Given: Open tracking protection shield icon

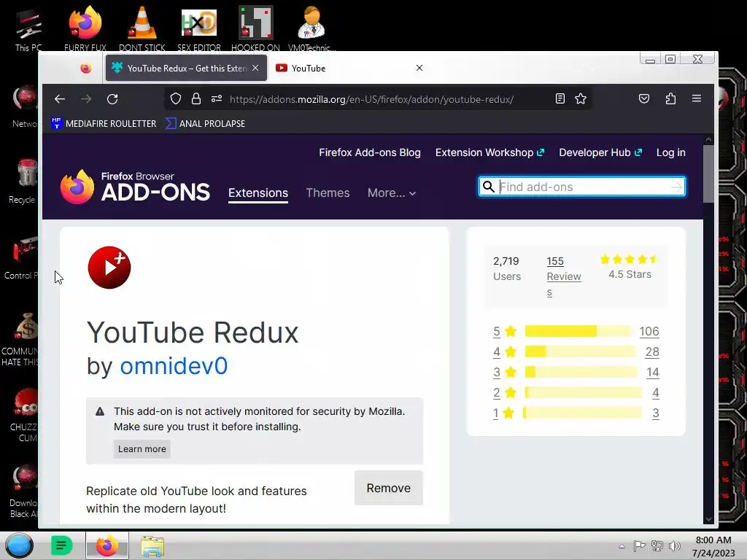Looking at the screenshot, I should [x=176, y=98].
